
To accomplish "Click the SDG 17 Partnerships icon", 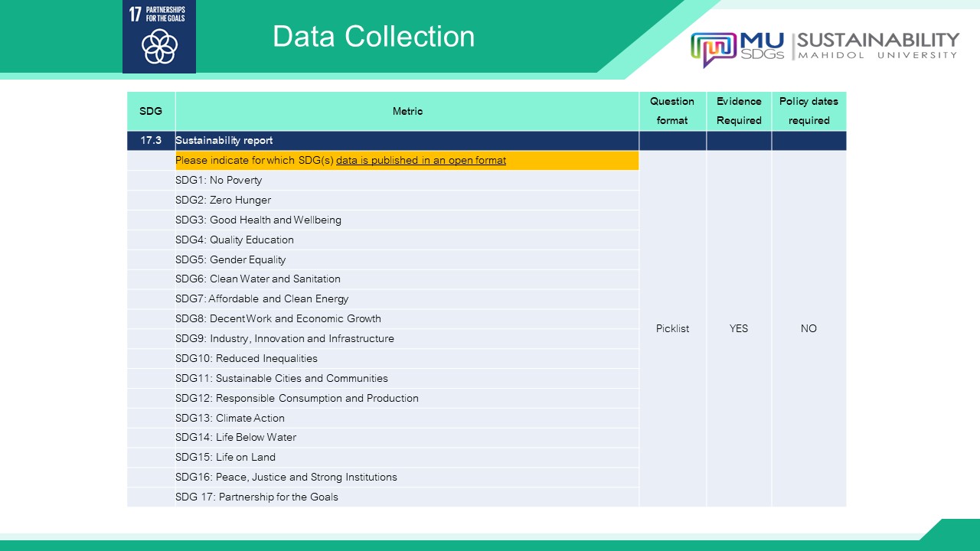I will click(159, 37).
